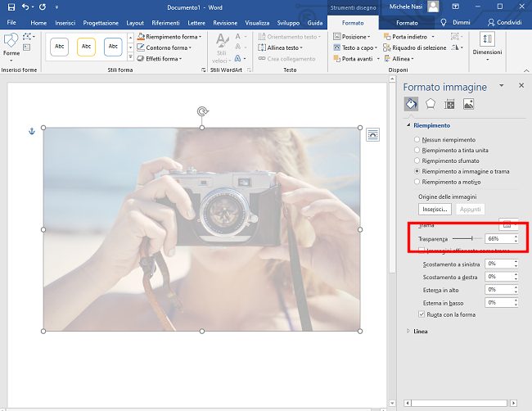Click the Dimmi search lightbulb
This screenshot has width=532, height=411.
click(443, 22)
